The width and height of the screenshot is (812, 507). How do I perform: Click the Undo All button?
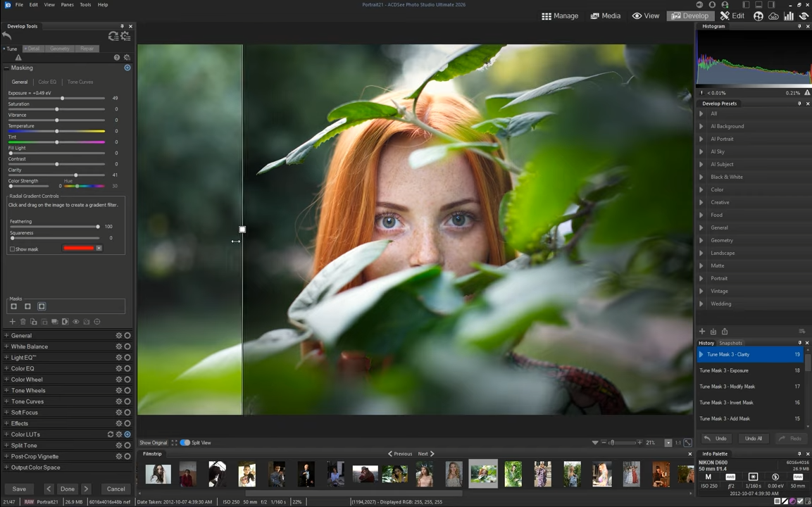(x=753, y=439)
